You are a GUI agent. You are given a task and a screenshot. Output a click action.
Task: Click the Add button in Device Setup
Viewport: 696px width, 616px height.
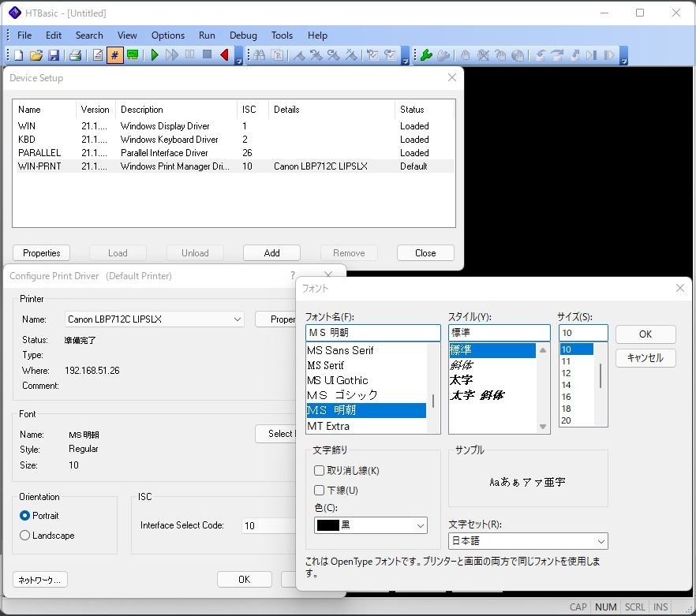(271, 253)
